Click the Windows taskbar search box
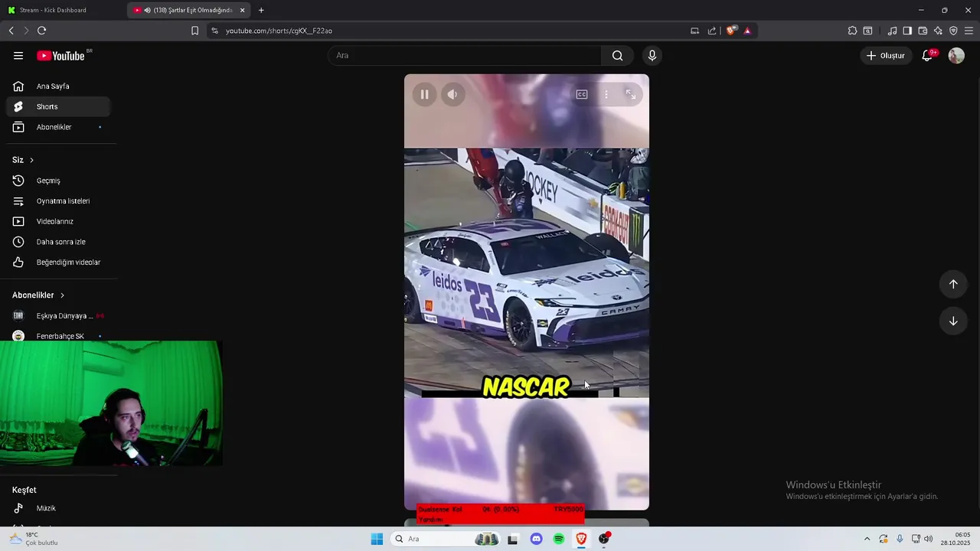This screenshot has height=551, width=980. [x=445, y=539]
